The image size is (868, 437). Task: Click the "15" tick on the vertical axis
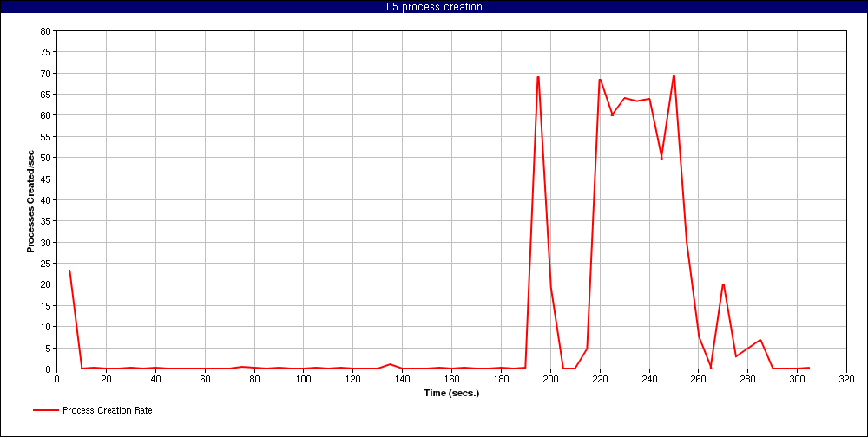pyautogui.click(x=46, y=305)
